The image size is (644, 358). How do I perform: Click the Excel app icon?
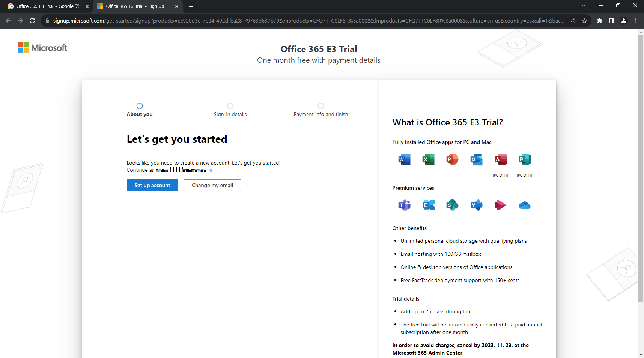[428, 159]
